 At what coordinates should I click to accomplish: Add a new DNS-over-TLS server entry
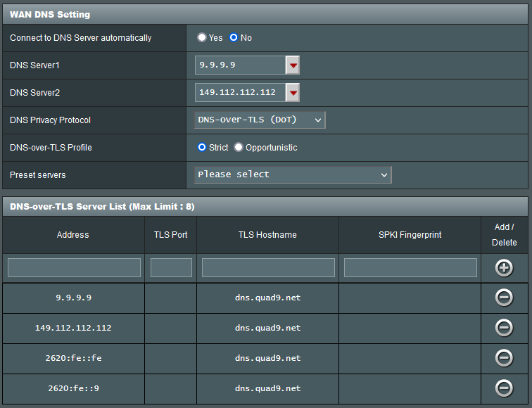pyautogui.click(x=504, y=268)
